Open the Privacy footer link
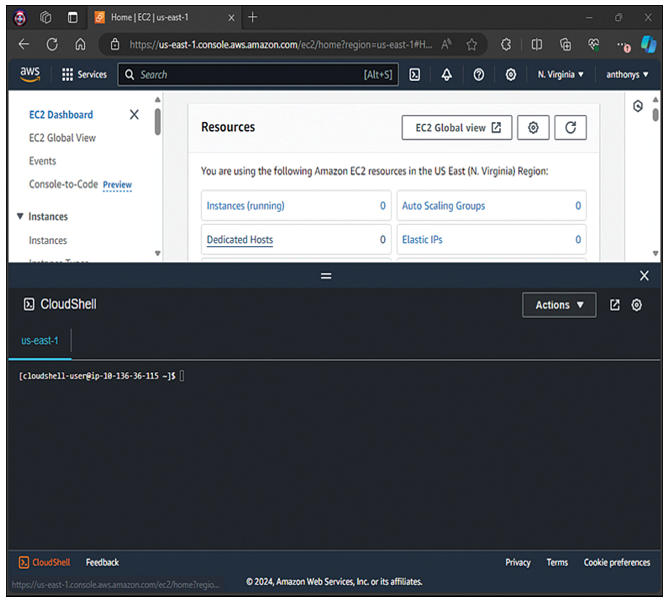This screenshot has width=668, height=604. [x=518, y=562]
